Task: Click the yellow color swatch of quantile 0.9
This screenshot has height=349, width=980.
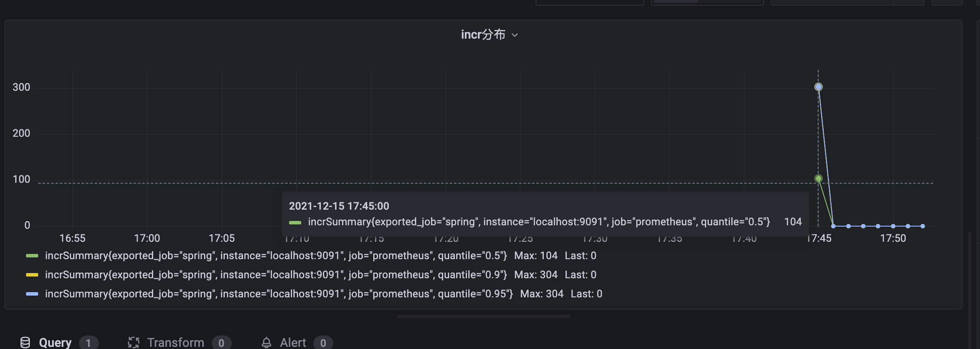Action: coord(32,275)
